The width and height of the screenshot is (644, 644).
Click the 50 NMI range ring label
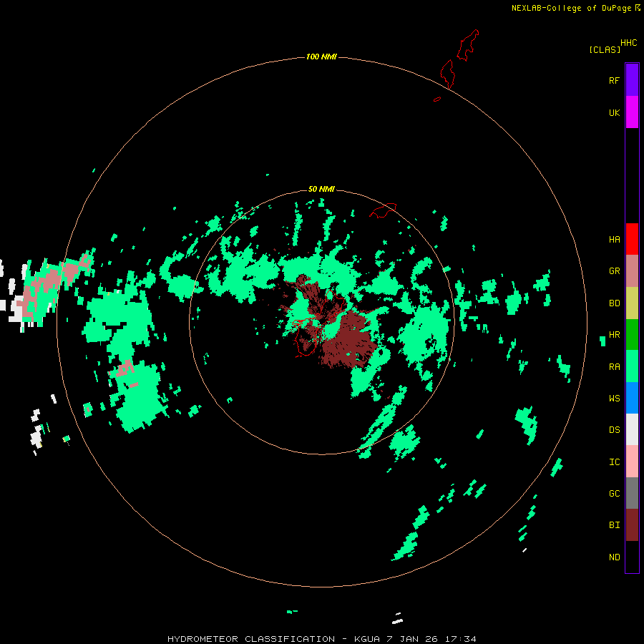tap(321, 189)
